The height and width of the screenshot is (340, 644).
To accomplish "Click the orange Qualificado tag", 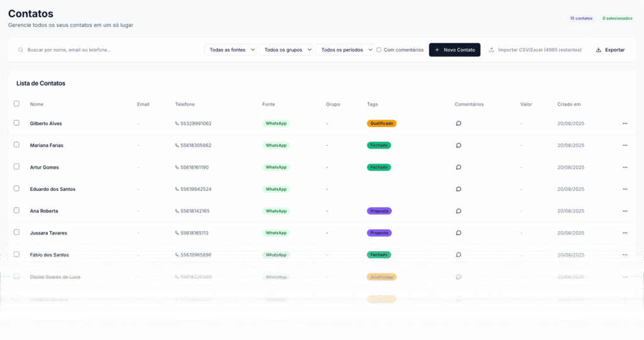I will [382, 124].
